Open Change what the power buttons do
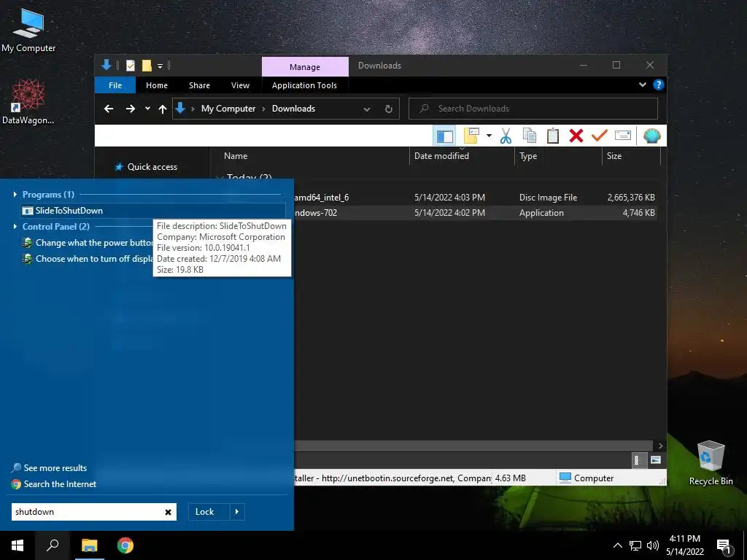This screenshot has width=747, height=560. click(x=88, y=243)
